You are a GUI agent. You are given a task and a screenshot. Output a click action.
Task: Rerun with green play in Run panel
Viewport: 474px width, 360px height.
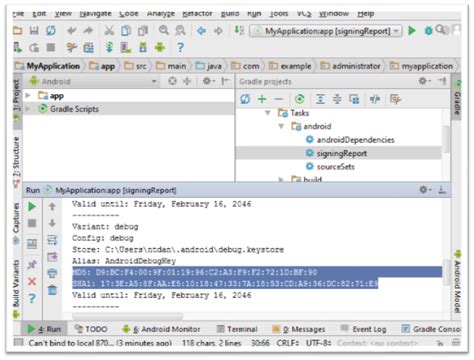pos(32,207)
